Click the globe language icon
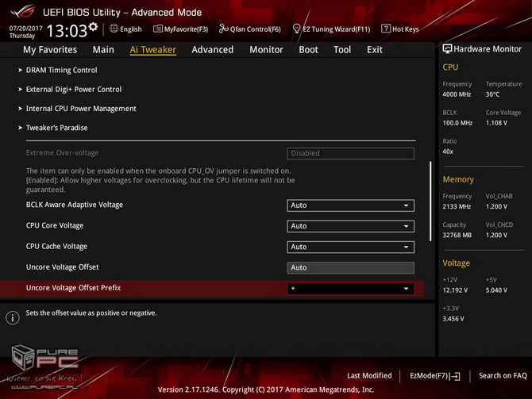The height and width of the screenshot is (399, 532). pyautogui.click(x=114, y=29)
